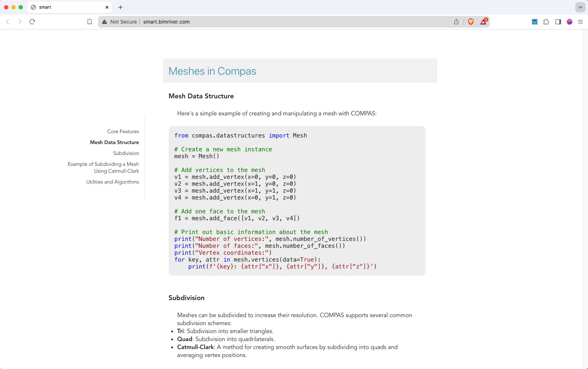Open the Leo AI purple orb icon
Image resolution: width=588 pixels, height=369 pixels.
tap(570, 22)
